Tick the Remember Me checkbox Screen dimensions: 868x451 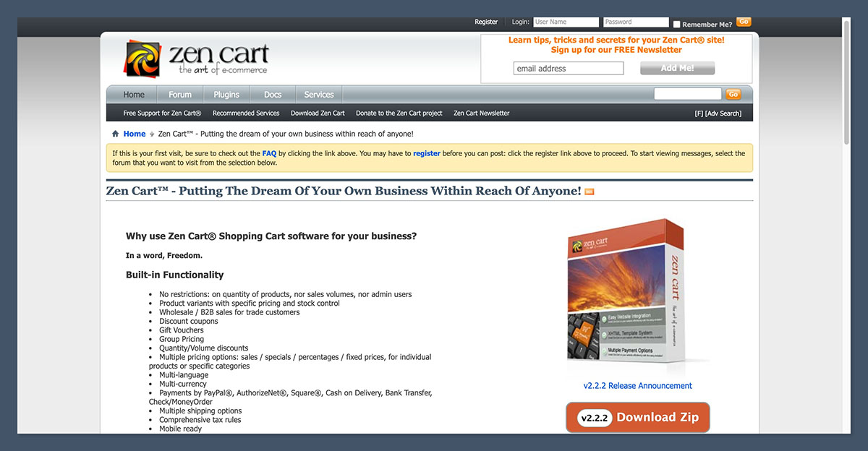coord(677,24)
